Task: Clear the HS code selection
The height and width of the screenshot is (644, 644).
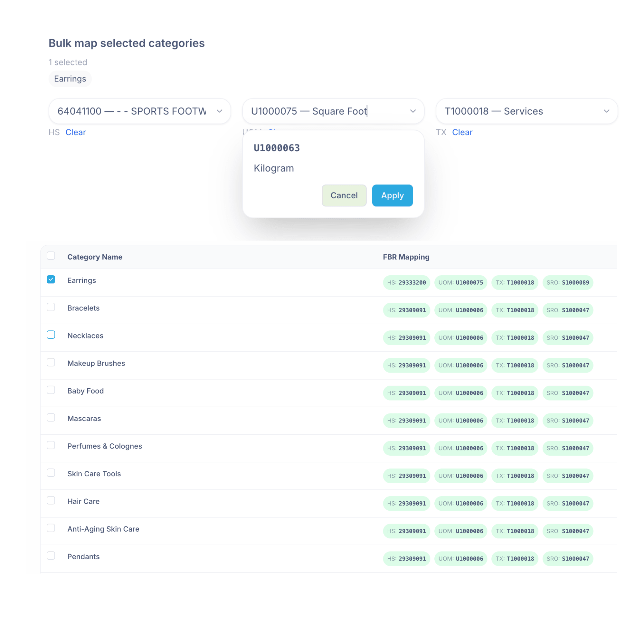Action: (75, 132)
